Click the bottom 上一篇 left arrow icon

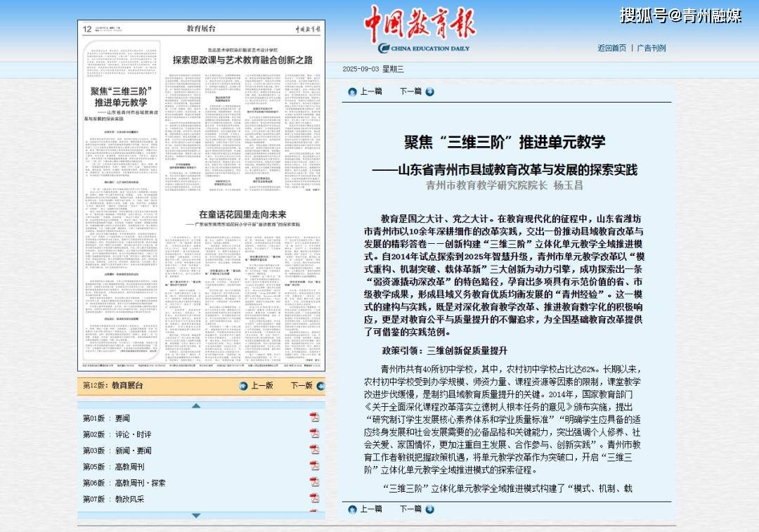click(x=352, y=510)
